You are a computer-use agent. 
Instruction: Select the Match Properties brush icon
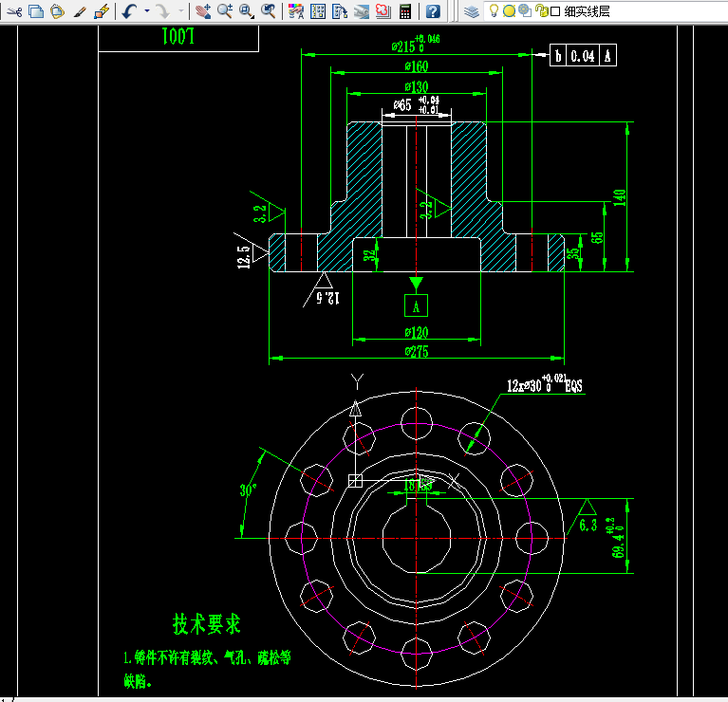80,11
